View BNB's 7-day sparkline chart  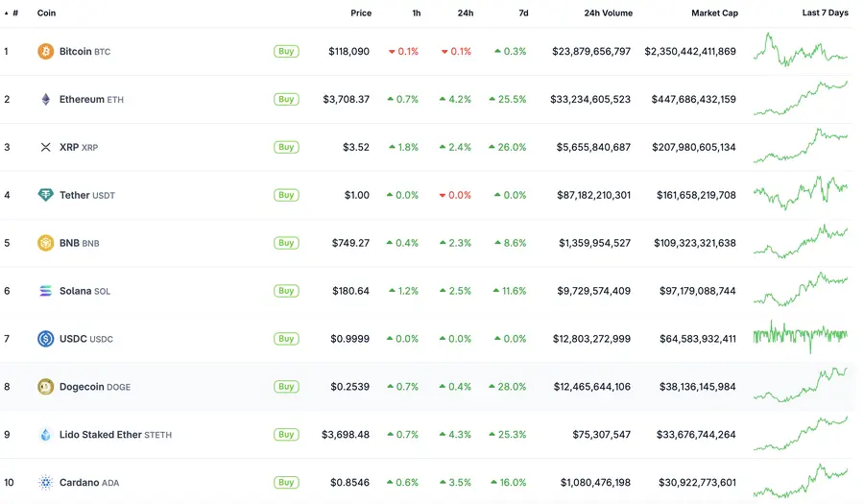[801, 241]
